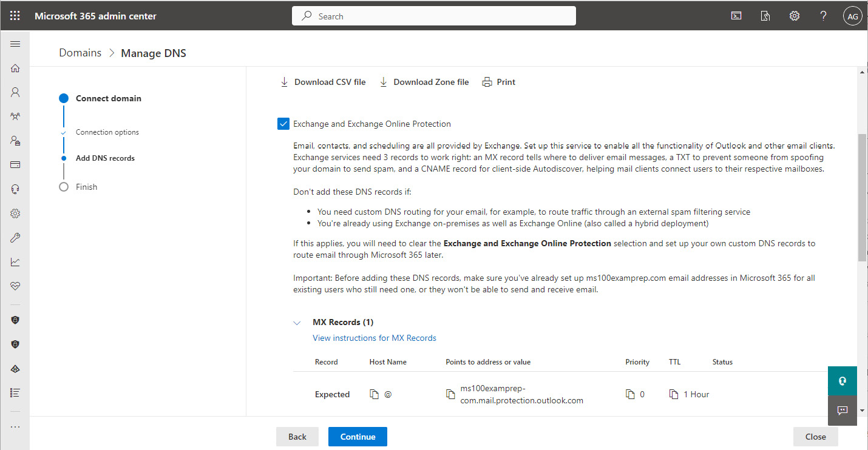Image resolution: width=868 pixels, height=450 pixels.
Task: Click the 'Points to address or value' header
Action: pyautogui.click(x=488, y=362)
